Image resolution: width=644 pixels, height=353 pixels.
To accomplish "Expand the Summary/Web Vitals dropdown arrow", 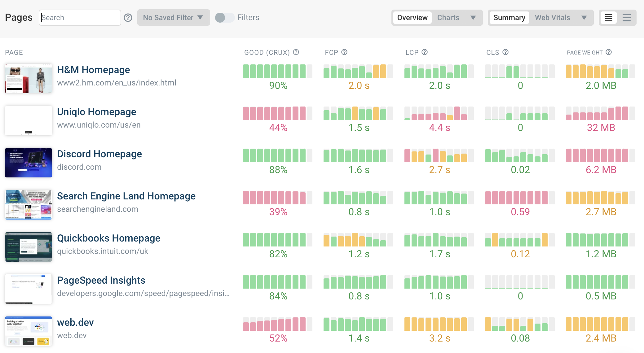I will pos(584,18).
